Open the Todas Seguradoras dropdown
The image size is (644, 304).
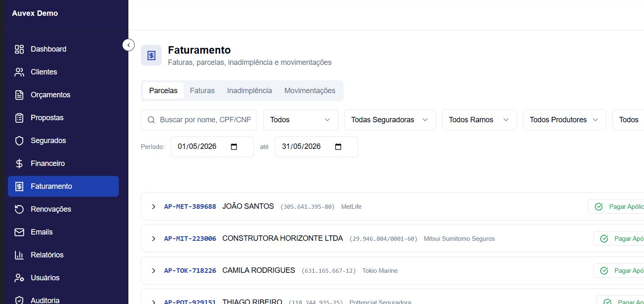point(390,120)
